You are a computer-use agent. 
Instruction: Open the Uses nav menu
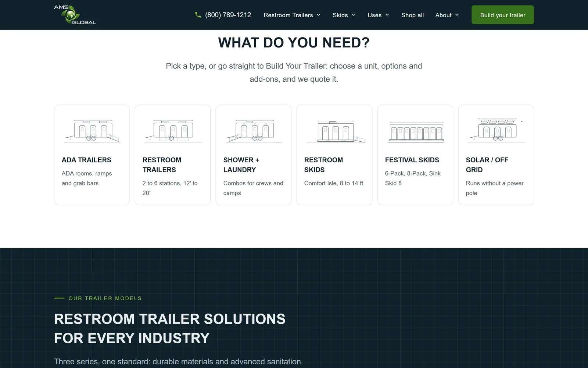tap(379, 15)
